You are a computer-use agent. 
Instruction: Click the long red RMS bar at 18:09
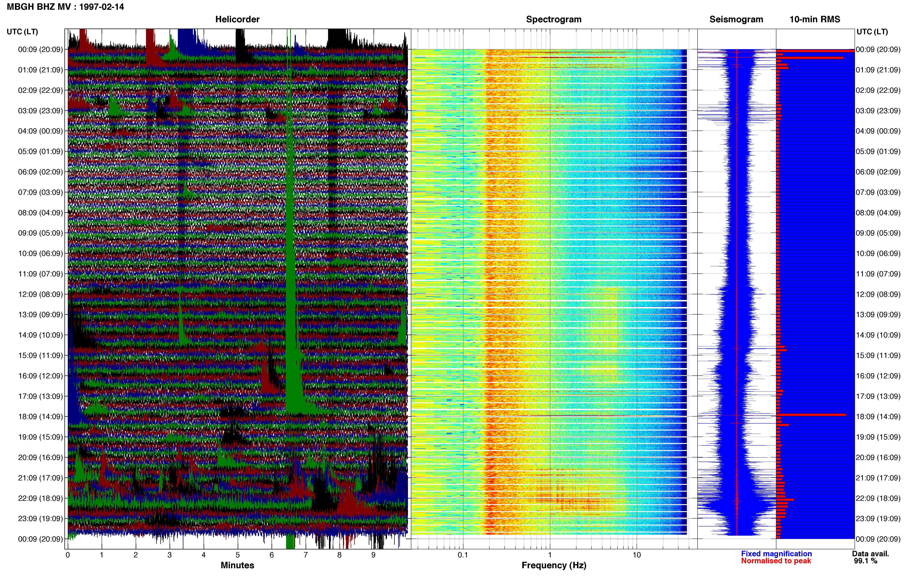[811, 415]
